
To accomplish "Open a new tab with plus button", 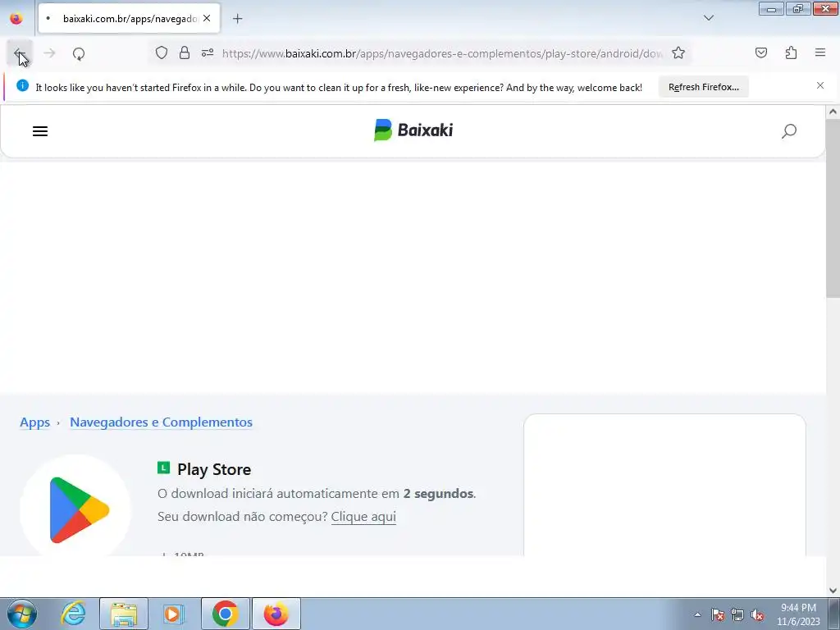I will [x=237, y=19].
